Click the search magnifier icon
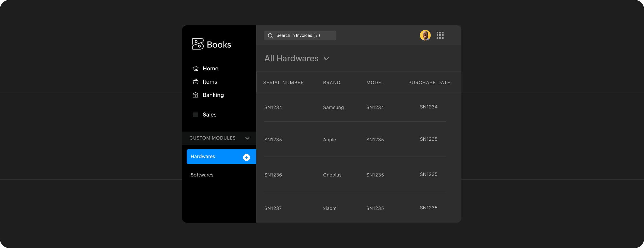 coord(270,35)
